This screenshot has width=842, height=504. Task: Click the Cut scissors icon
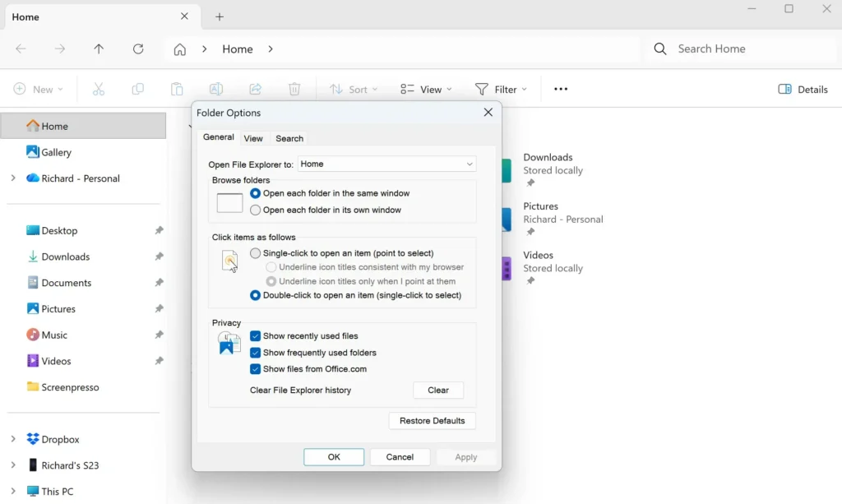click(99, 89)
